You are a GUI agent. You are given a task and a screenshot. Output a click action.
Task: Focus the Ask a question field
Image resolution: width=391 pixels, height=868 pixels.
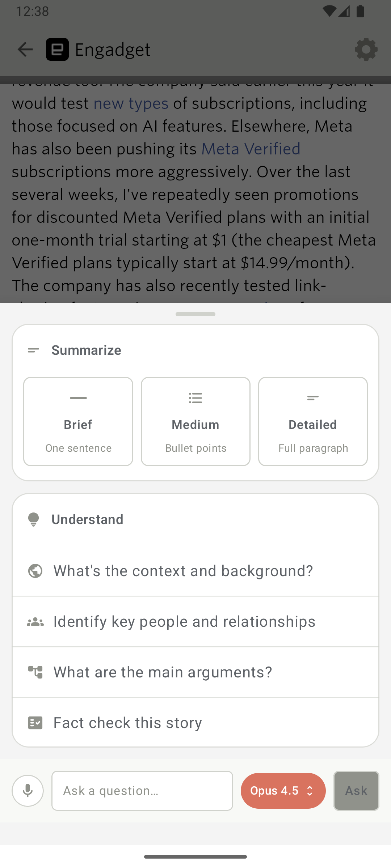pyautogui.click(x=142, y=791)
